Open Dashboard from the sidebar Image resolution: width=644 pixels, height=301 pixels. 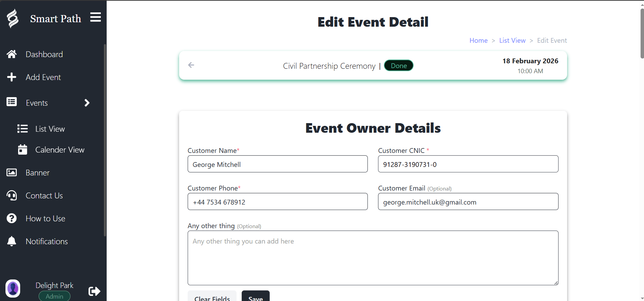click(x=44, y=54)
